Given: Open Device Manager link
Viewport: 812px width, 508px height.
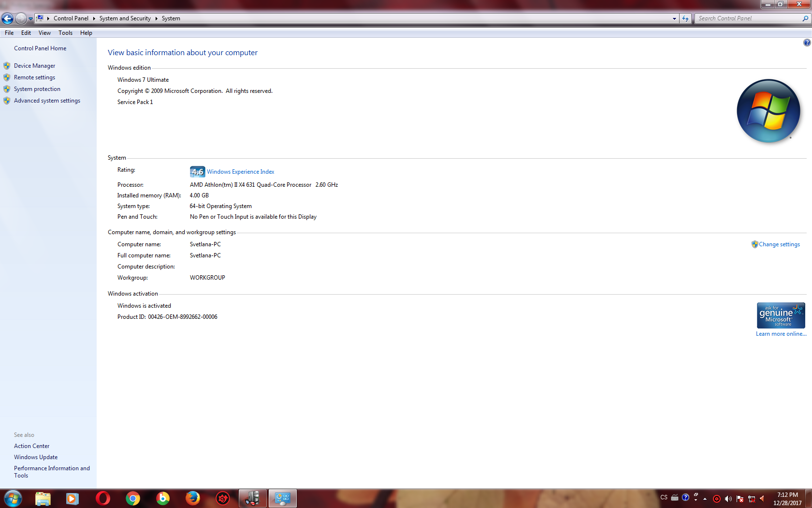Looking at the screenshot, I should [34, 66].
